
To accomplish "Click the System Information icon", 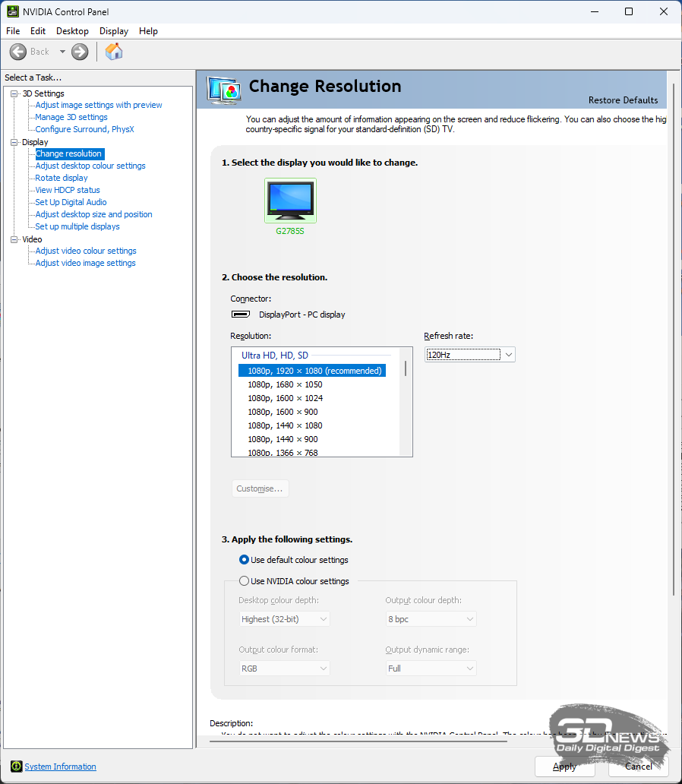I will coord(16,767).
